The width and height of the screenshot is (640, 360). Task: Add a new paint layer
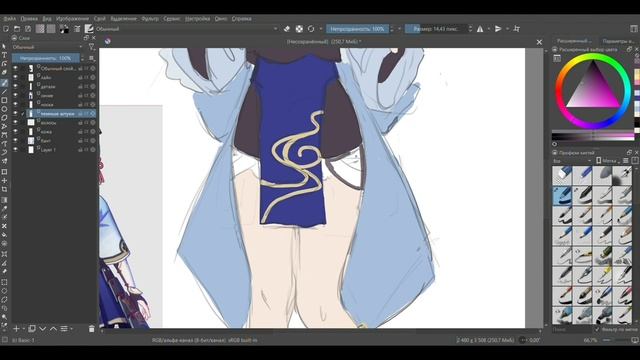click(16, 329)
